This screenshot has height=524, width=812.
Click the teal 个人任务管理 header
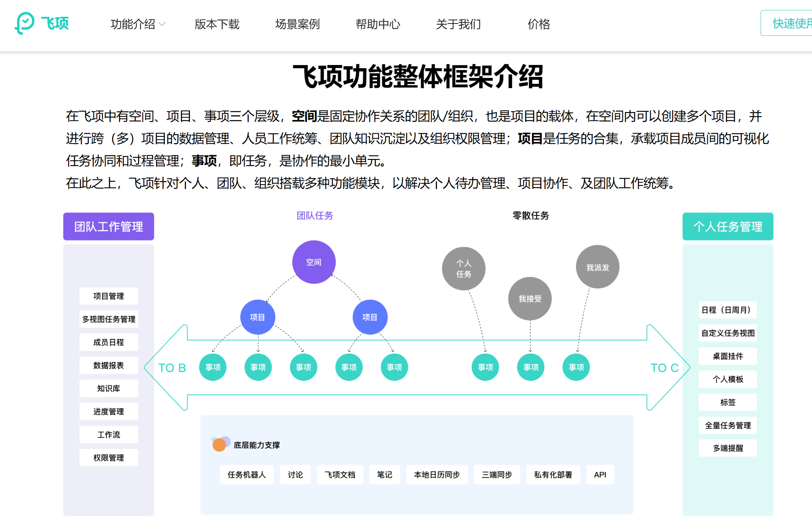tap(728, 227)
